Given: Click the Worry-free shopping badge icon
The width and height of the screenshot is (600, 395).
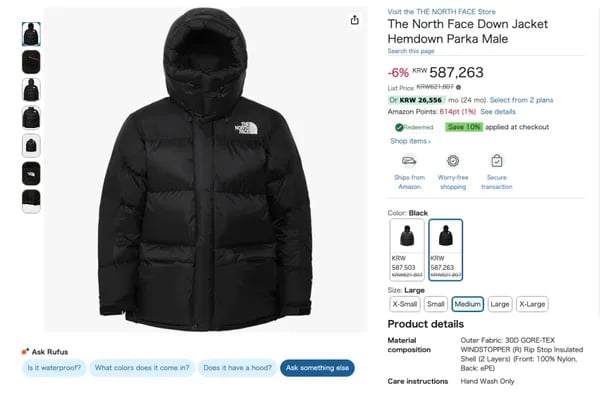Looking at the screenshot, I should coord(453,161).
